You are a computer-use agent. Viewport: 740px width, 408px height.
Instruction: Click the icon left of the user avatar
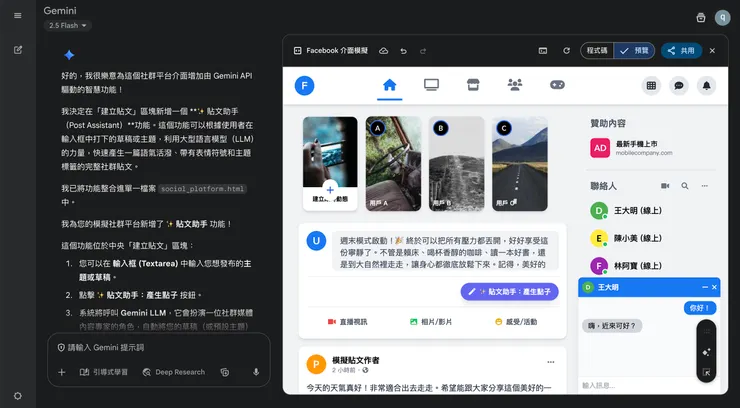(x=701, y=17)
